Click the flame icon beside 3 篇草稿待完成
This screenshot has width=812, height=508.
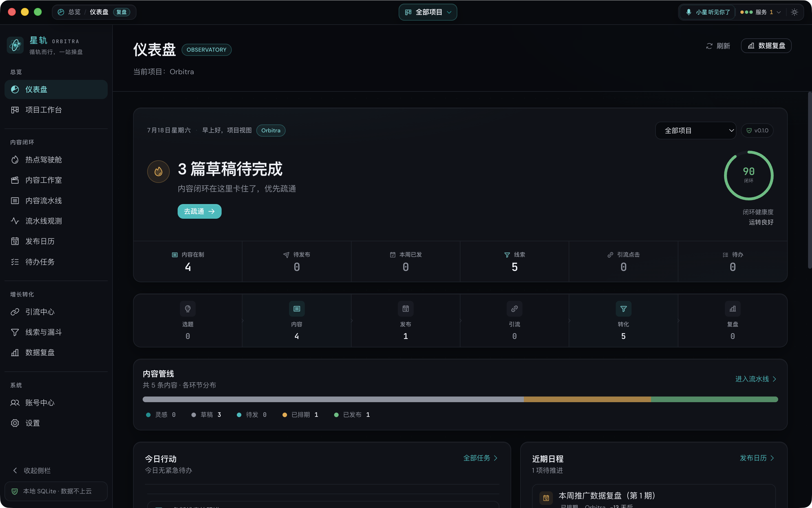coord(158,172)
